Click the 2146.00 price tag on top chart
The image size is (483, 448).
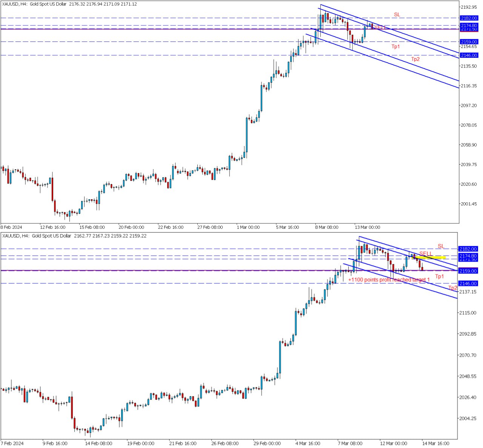469,55
